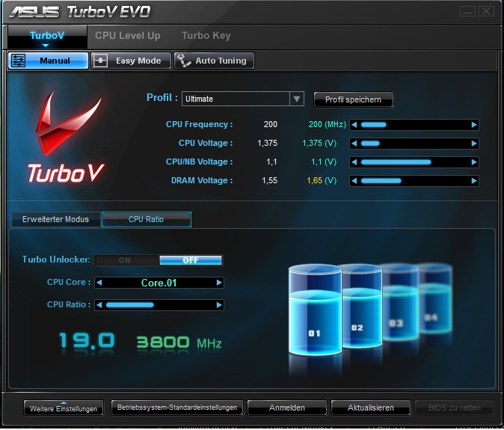Image resolution: width=504 pixels, height=430 pixels.
Task: Increase CPU/NB Voltage with right arrow
Action: 474,162
